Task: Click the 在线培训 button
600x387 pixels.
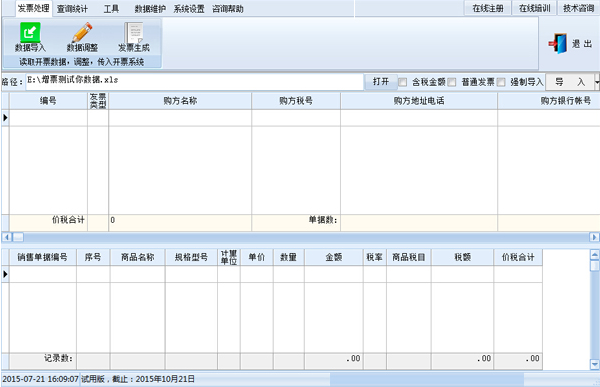Action: tap(534, 8)
